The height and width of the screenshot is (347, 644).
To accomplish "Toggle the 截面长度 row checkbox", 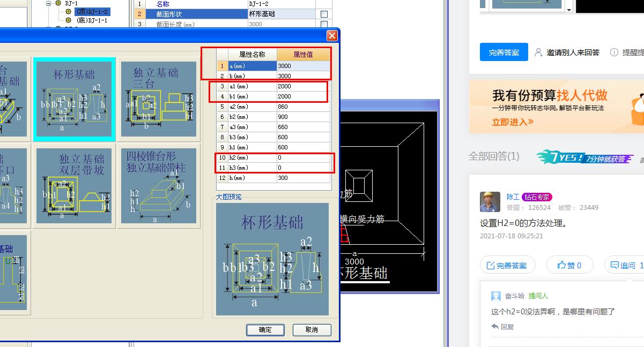I will pos(324,24).
